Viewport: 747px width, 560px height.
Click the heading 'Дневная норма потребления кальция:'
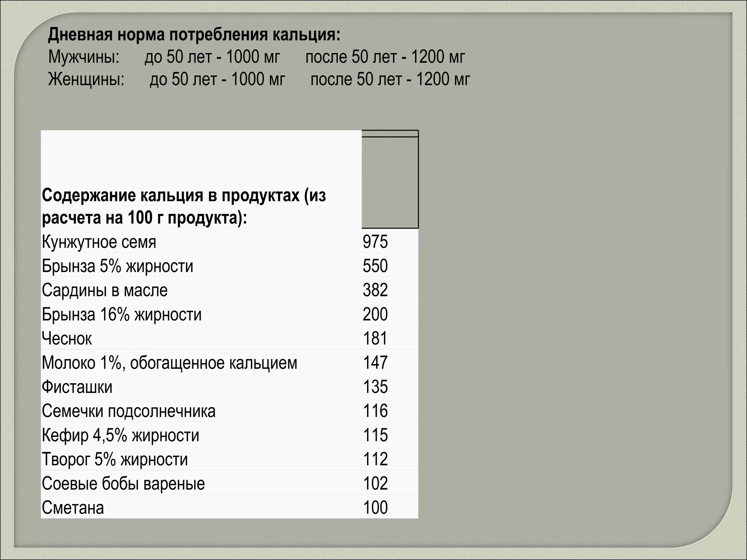[x=194, y=35]
